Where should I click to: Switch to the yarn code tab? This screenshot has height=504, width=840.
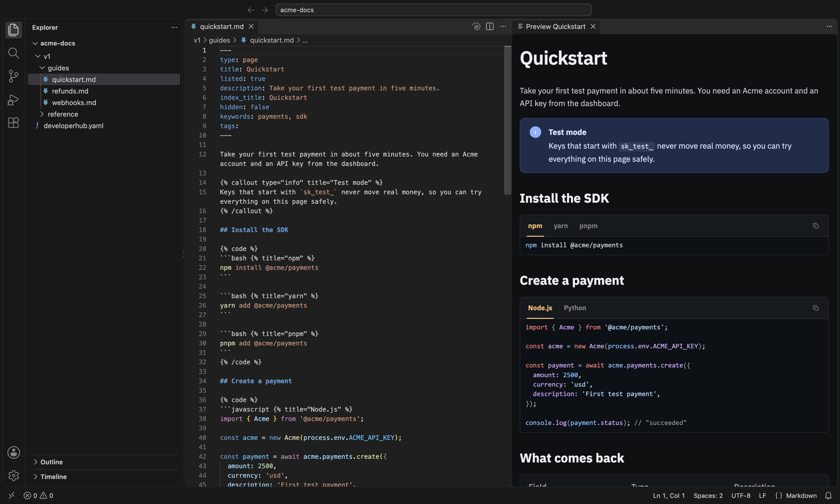(x=561, y=226)
